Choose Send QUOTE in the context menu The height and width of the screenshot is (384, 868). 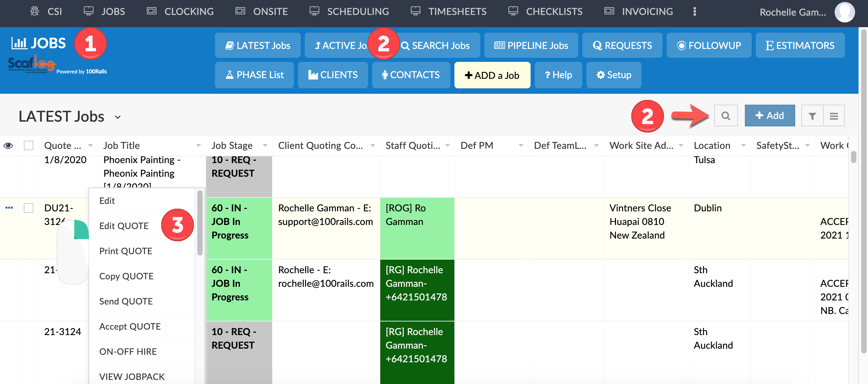pyautogui.click(x=126, y=301)
